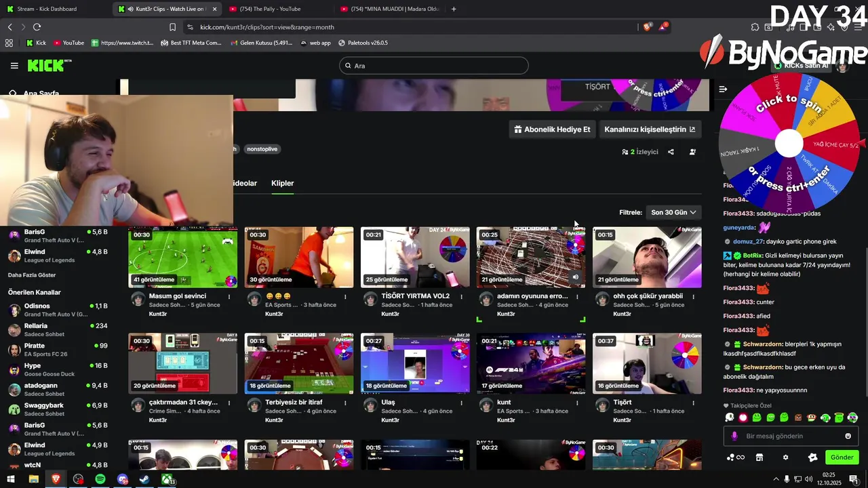Click the share icon beside İzleyici count
Image resolution: width=868 pixels, height=488 pixels.
point(671,152)
